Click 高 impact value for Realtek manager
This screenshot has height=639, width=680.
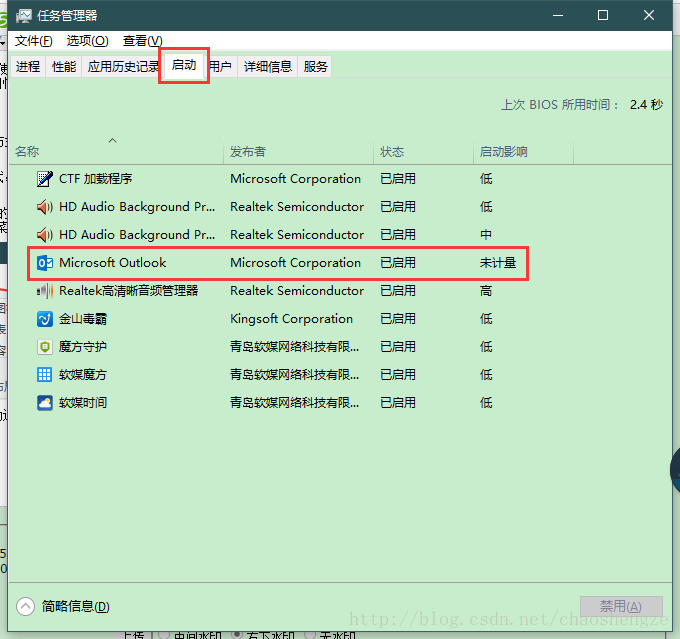click(x=486, y=291)
